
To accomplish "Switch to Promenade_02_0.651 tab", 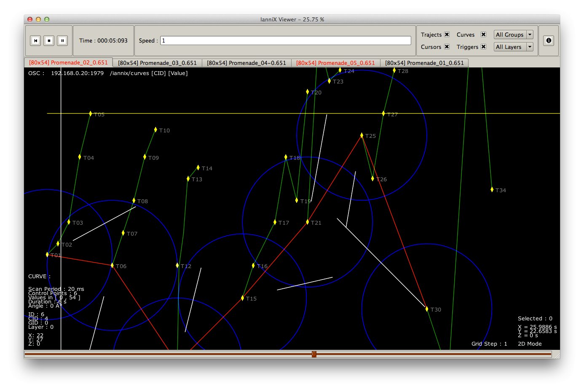I will [x=68, y=62].
